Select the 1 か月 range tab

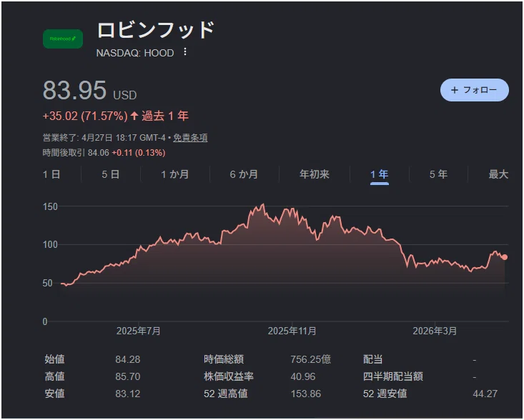click(x=174, y=174)
